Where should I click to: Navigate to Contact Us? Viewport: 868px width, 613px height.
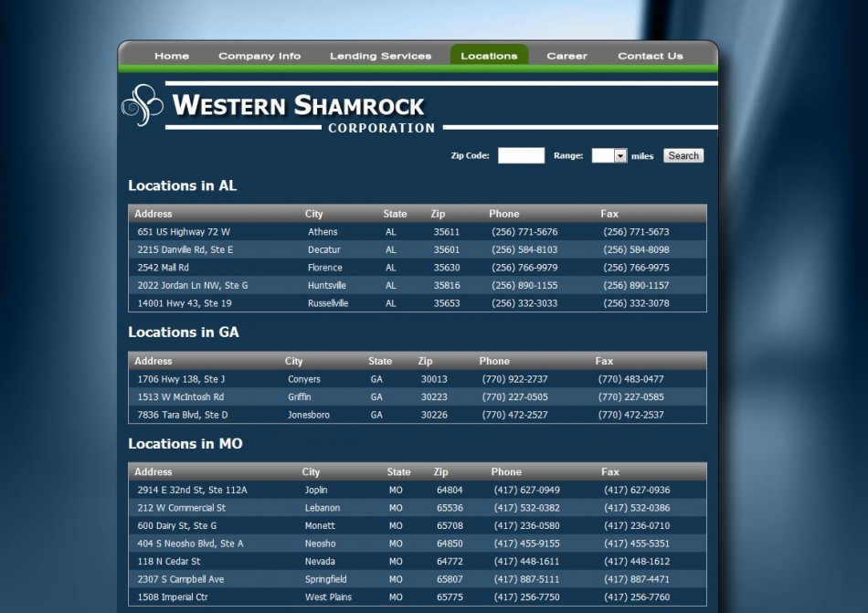(651, 56)
